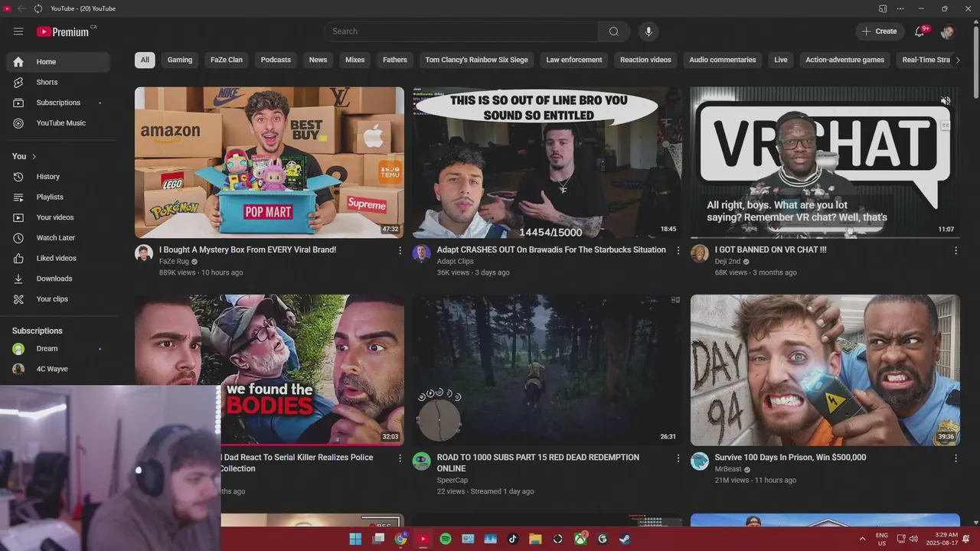Open Steam from the taskbar
The image size is (980, 551).
(x=625, y=539)
